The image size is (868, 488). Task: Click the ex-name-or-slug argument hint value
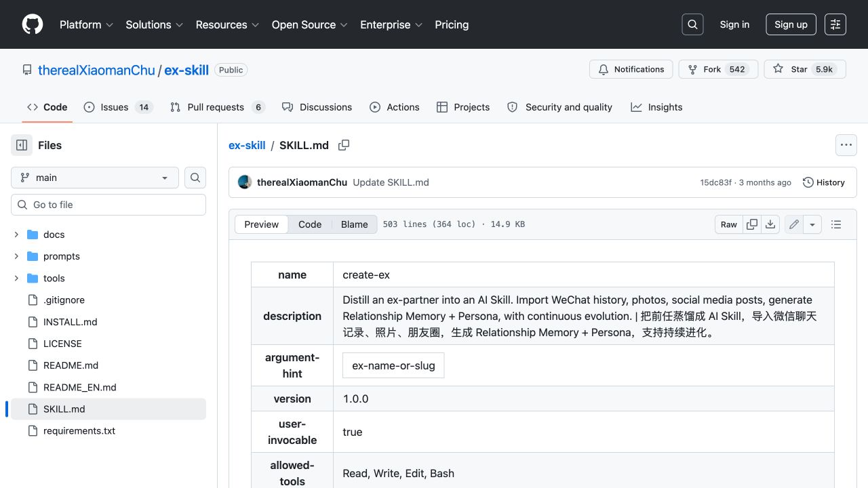click(393, 365)
